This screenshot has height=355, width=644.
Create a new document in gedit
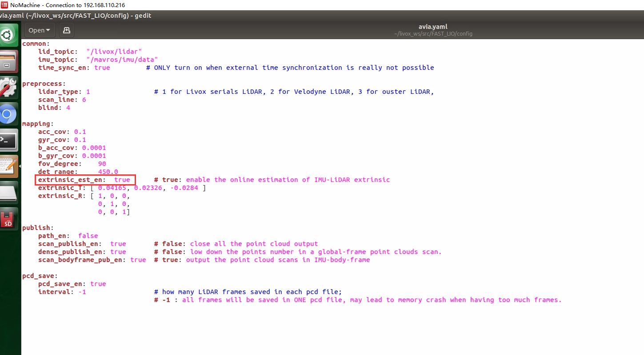click(67, 30)
